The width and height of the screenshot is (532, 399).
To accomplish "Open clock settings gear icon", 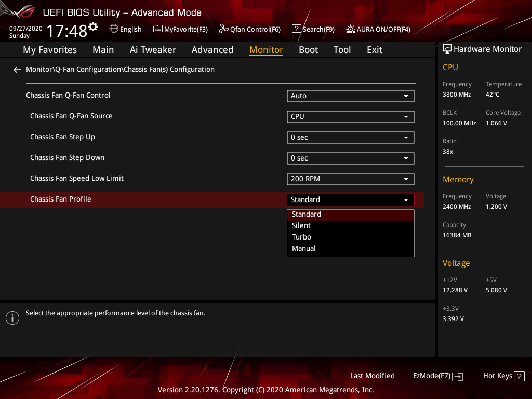I will point(93,26).
